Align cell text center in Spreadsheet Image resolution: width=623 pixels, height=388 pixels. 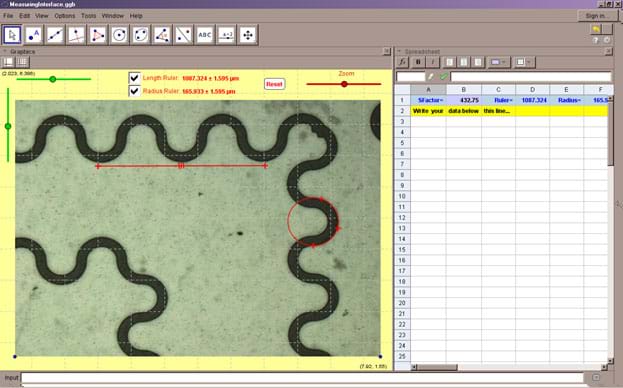(x=464, y=62)
